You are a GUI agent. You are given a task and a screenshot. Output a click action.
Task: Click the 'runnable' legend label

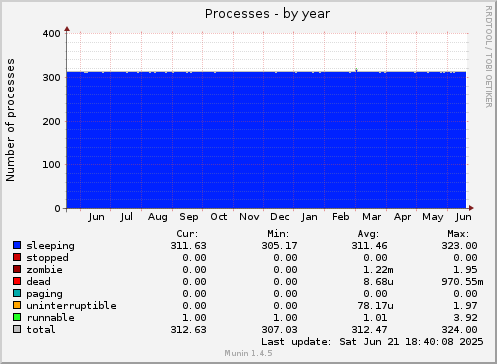tap(50, 318)
